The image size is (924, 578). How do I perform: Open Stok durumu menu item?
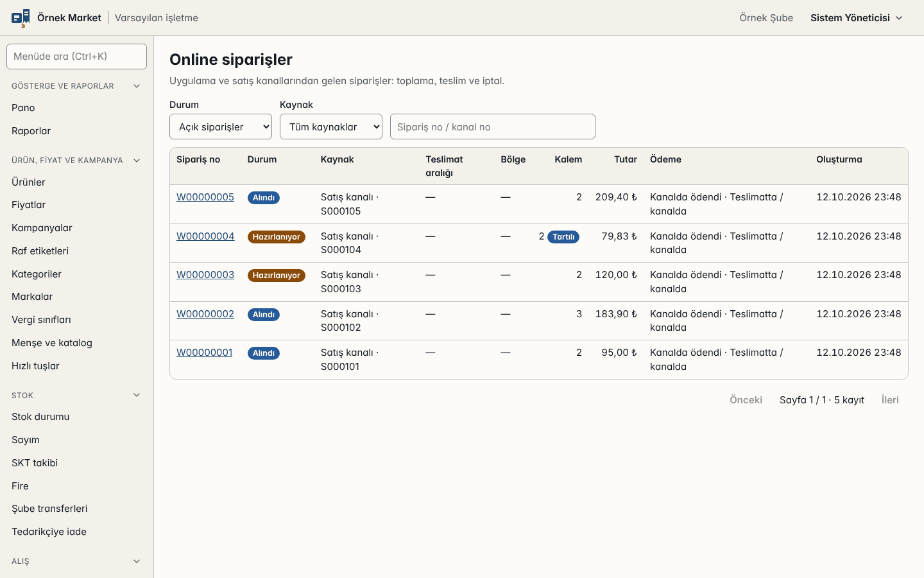click(40, 417)
